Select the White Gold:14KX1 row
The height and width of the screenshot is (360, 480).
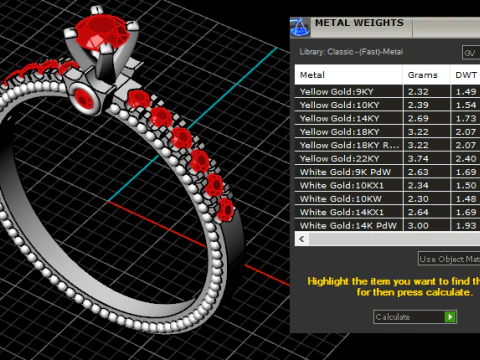(x=387, y=212)
